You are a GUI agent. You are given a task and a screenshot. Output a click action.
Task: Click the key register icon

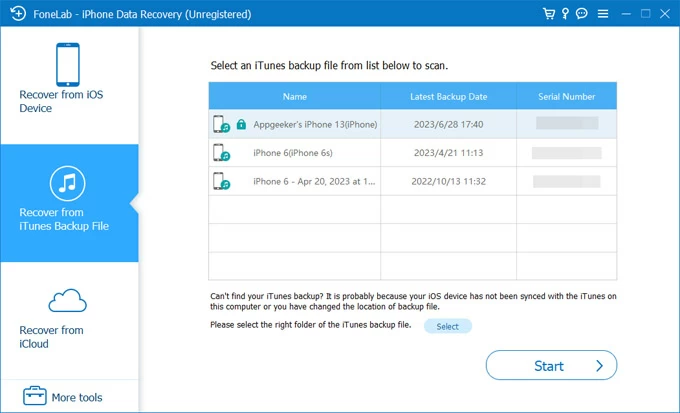tap(564, 14)
